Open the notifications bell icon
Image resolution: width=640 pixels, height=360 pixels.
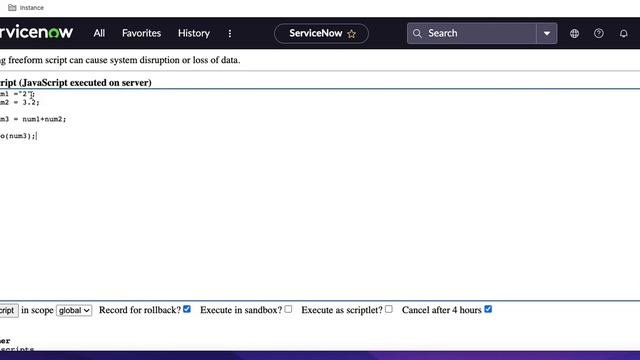coord(623,33)
